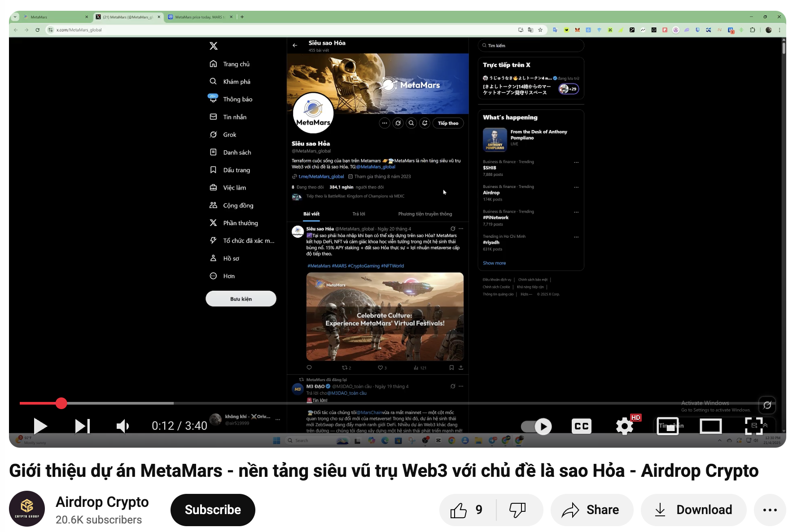
Task: Open the player settings gear menu
Action: pyautogui.click(x=625, y=426)
